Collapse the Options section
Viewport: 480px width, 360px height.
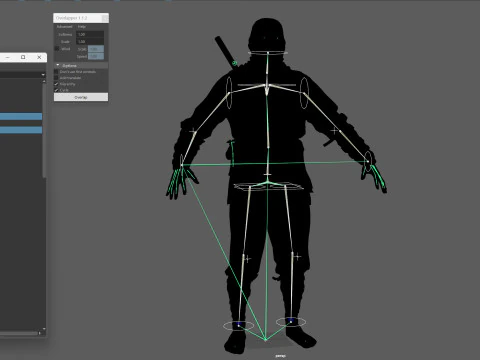click(x=58, y=65)
